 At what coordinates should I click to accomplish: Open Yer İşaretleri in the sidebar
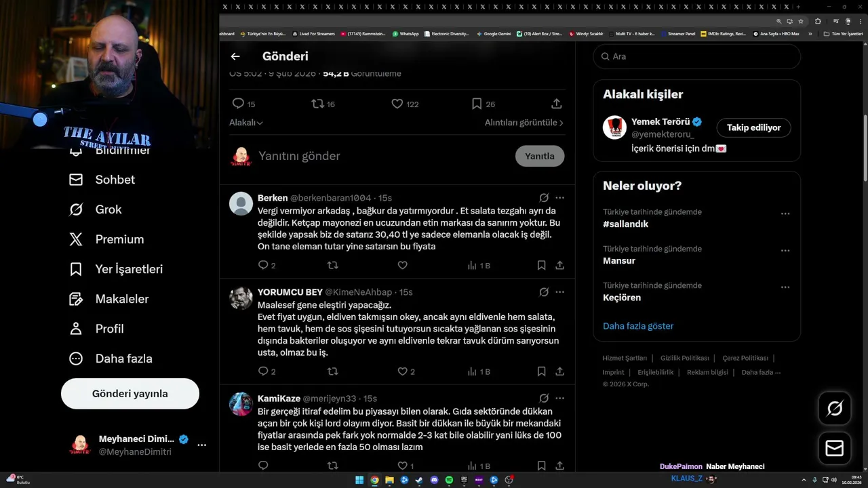point(115,269)
